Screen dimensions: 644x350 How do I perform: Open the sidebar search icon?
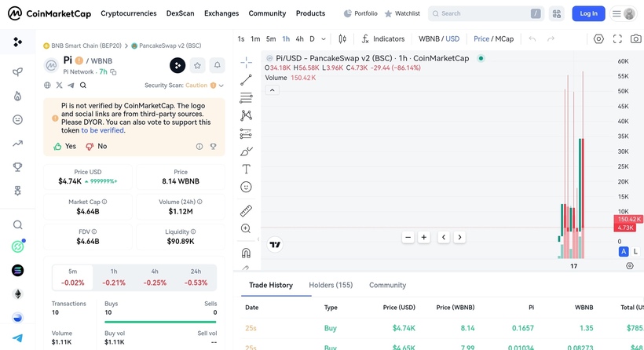pyautogui.click(x=17, y=225)
